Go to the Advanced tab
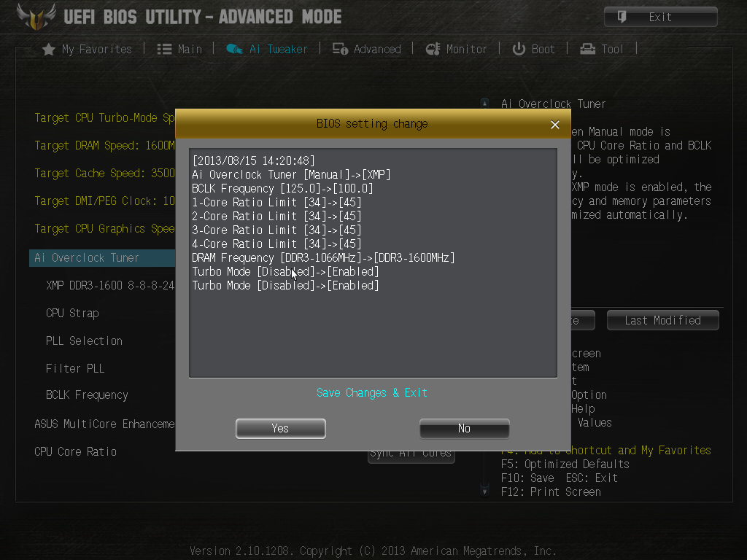 [x=367, y=49]
